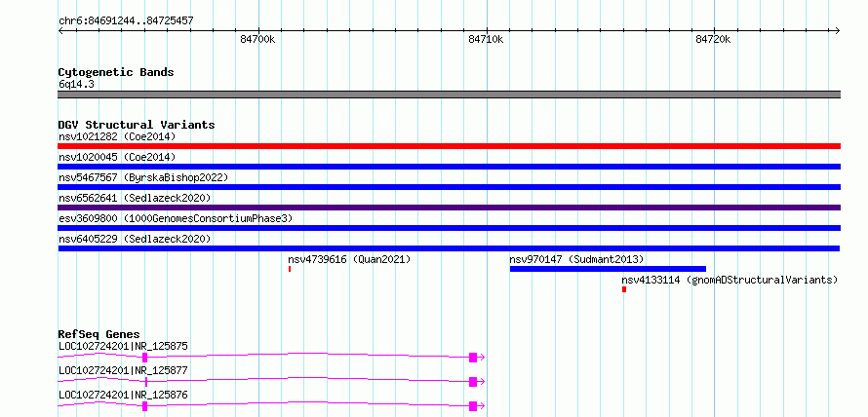Click the 84710k ruler tick label
Screen dimensions: 868x417
click(486, 39)
